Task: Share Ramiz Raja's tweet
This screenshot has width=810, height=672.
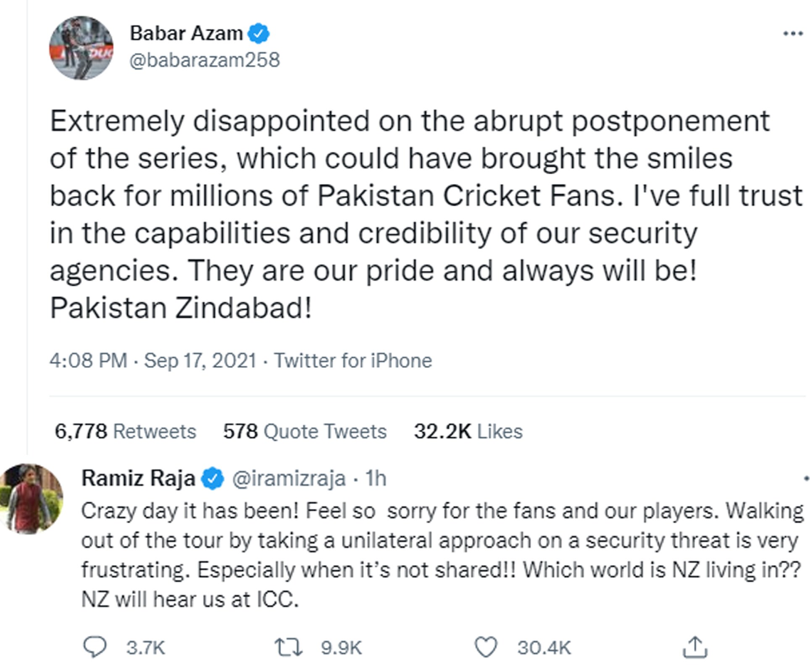Action: [695, 647]
